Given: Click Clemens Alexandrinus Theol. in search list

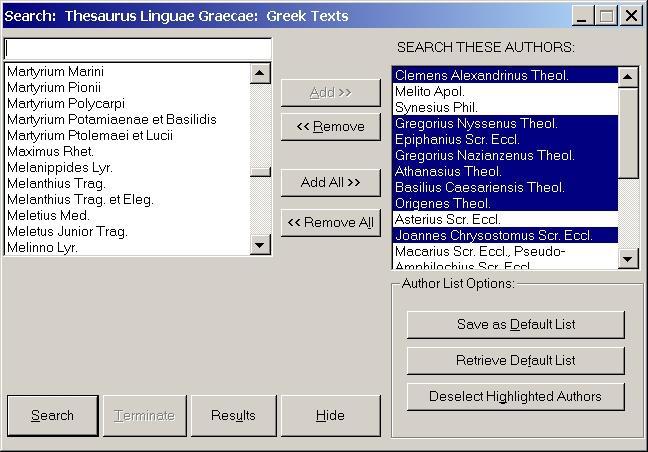Looking at the screenshot, I should pos(505,76).
